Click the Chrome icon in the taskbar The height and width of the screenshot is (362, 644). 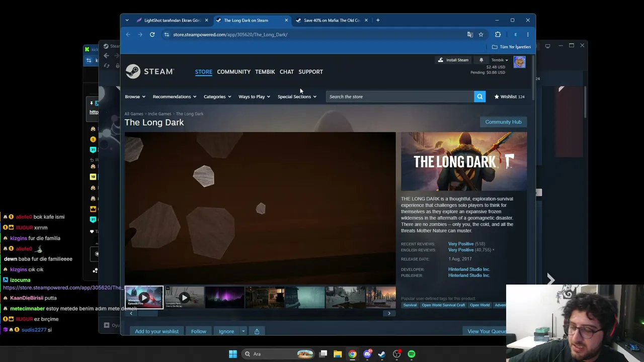[352, 354]
